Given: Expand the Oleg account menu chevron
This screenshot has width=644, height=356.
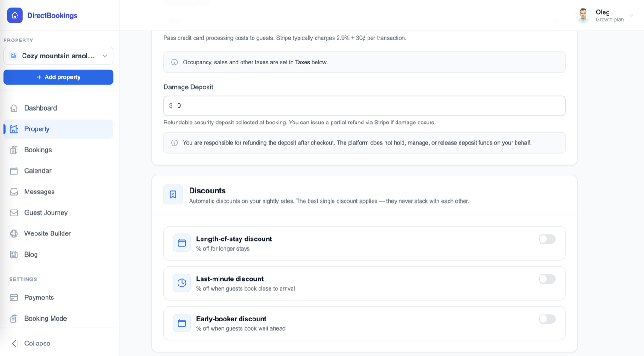Looking at the screenshot, I should (x=632, y=16).
